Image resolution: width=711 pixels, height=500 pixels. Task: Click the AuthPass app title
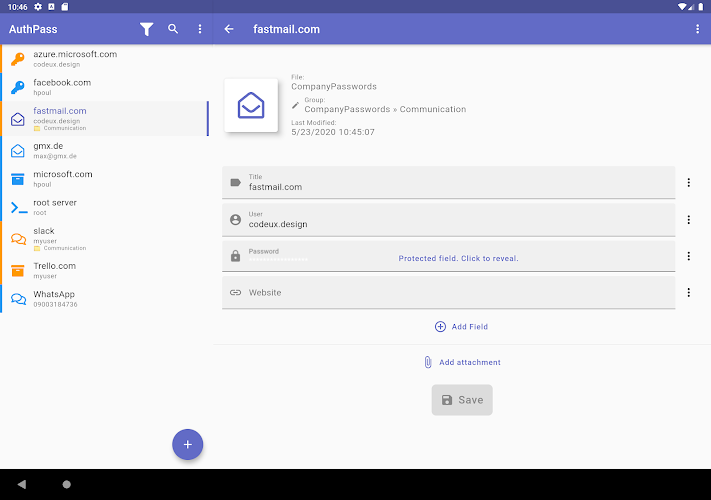33,29
